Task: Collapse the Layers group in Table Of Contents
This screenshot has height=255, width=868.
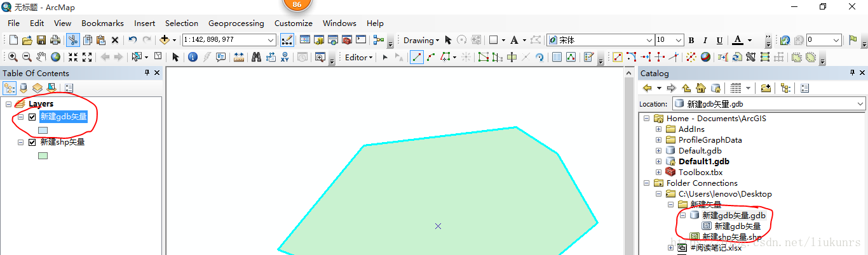Action: 8,103
